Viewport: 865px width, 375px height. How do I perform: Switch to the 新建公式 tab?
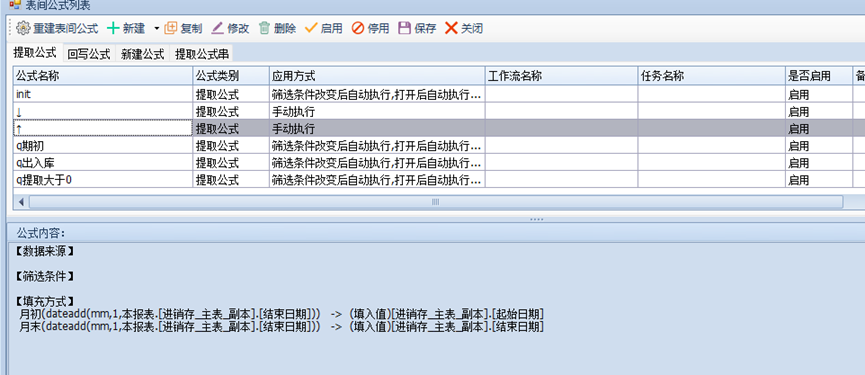143,54
